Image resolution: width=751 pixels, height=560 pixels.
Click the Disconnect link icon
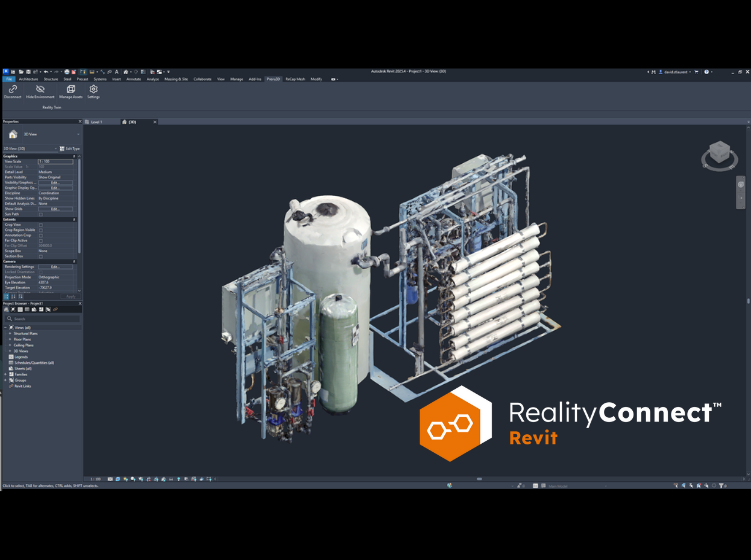point(13,89)
